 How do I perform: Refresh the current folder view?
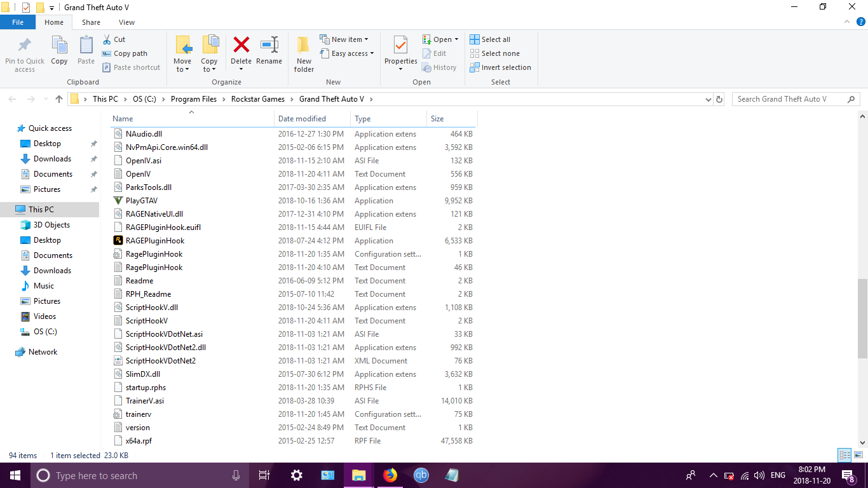[x=719, y=99]
